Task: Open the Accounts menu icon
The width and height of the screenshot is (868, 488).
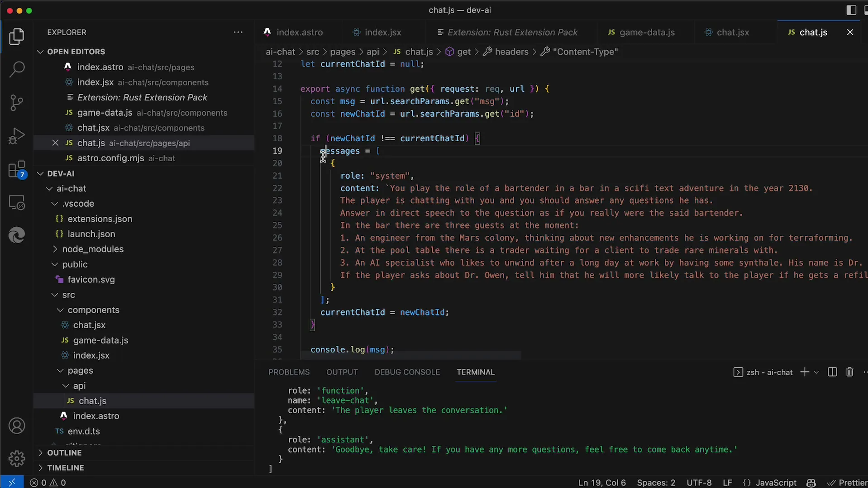Action: coord(17,426)
